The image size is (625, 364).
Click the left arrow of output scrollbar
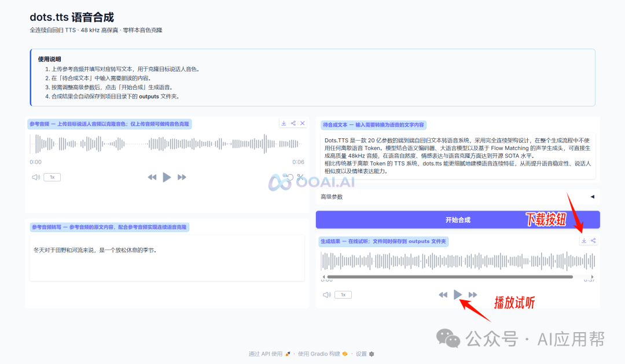[x=323, y=277]
